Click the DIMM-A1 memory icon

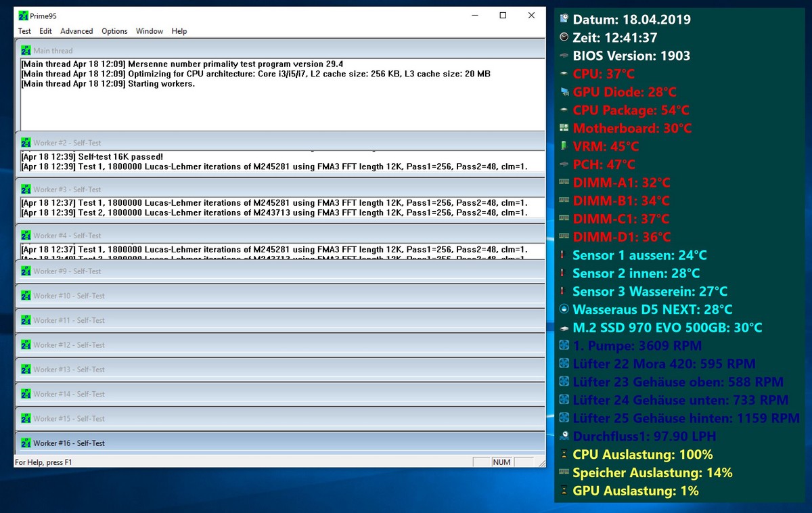click(564, 182)
